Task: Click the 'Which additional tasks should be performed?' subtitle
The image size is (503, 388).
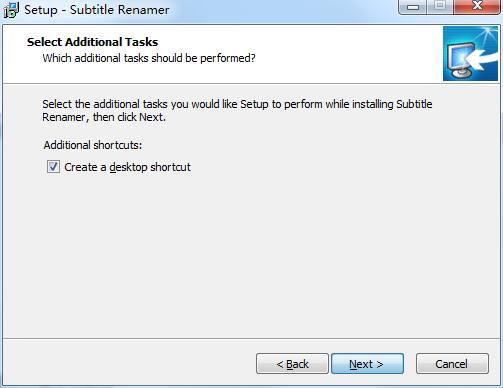Action: 149,58
